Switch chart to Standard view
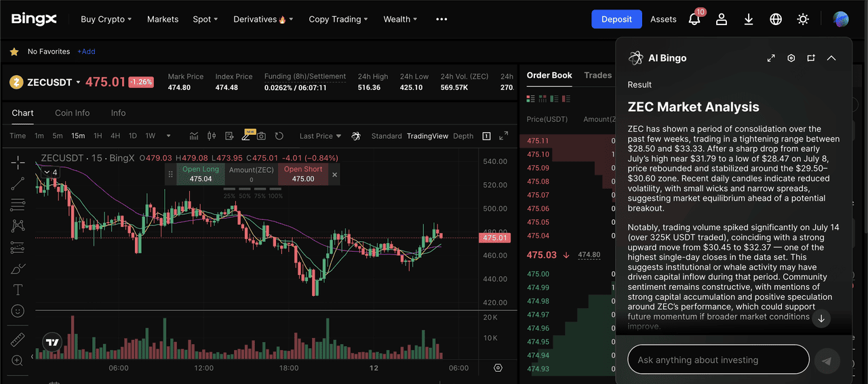Screen dimensions: 868x384 pos(387,136)
